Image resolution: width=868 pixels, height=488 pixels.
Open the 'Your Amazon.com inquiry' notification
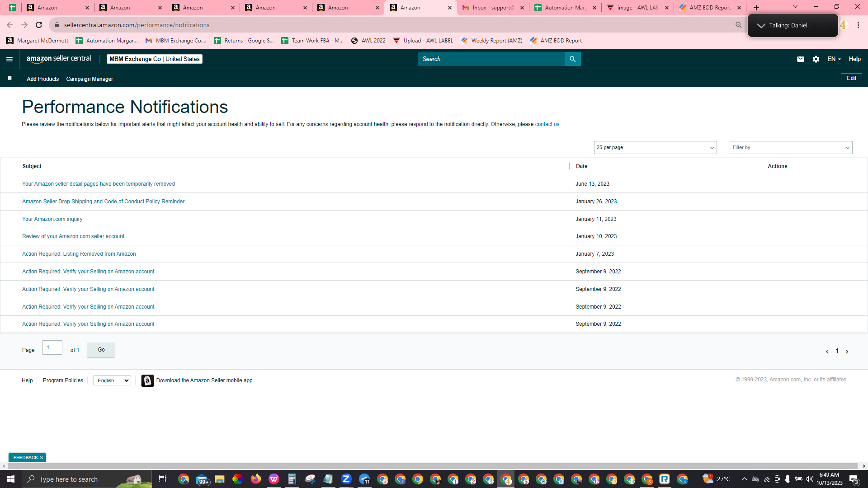(52, 219)
